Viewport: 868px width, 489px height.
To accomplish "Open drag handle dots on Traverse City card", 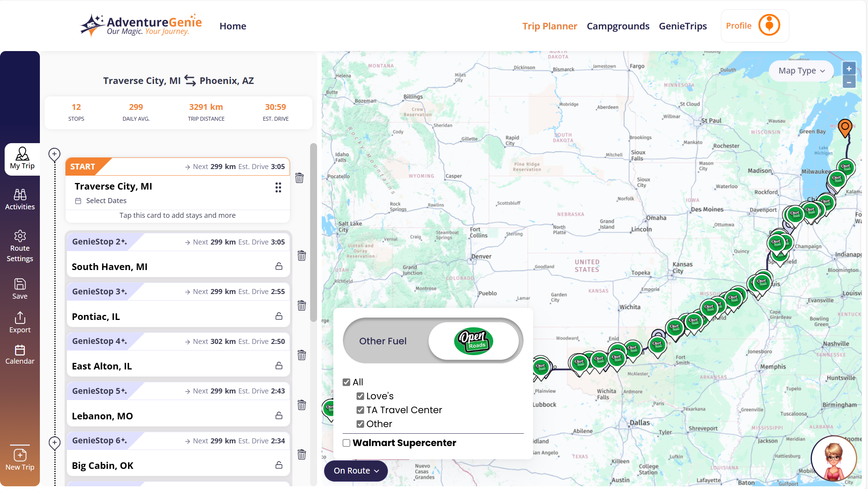I will (x=278, y=188).
